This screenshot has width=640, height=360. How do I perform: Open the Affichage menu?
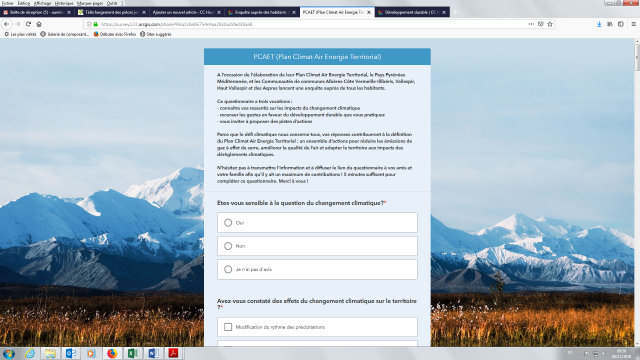point(42,3)
